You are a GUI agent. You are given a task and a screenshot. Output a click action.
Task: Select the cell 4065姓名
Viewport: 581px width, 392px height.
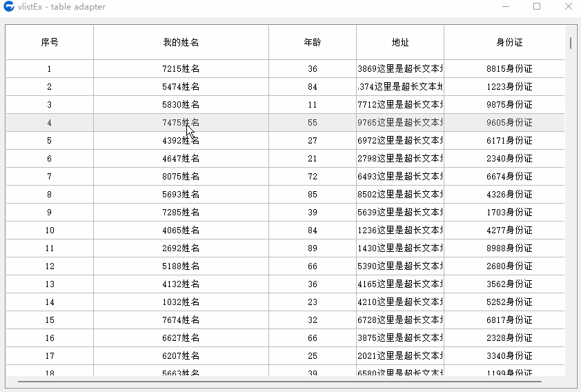[181, 230]
